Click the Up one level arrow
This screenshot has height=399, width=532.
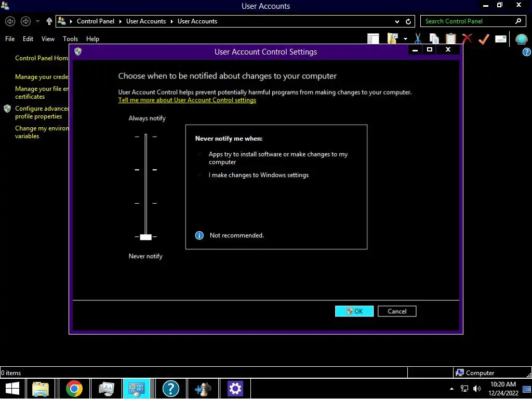tap(49, 21)
